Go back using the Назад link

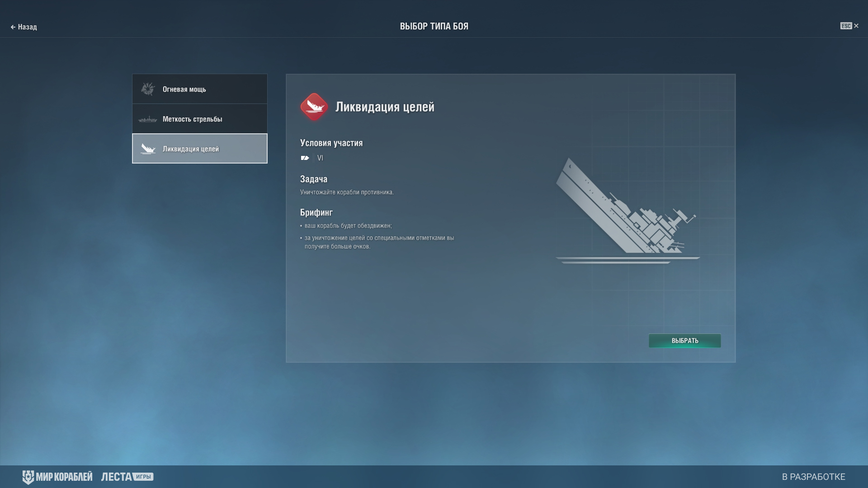coord(24,27)
